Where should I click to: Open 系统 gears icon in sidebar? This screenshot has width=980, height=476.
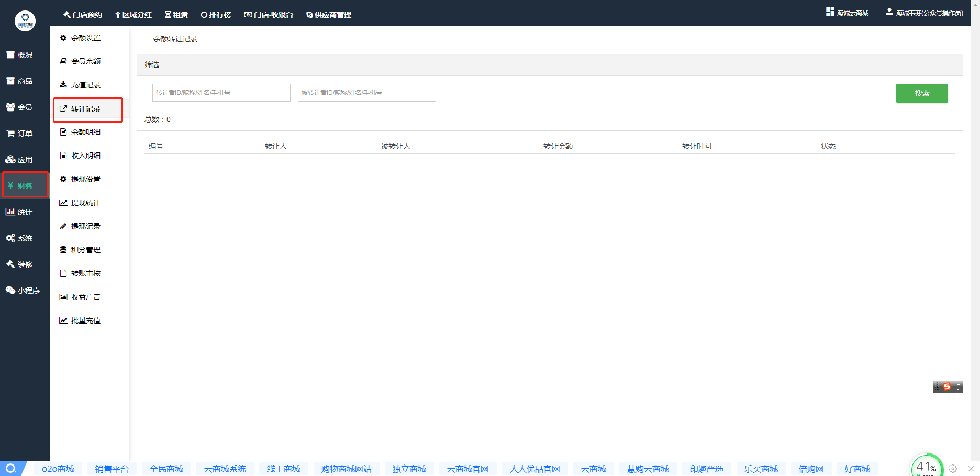pos(10,238)
